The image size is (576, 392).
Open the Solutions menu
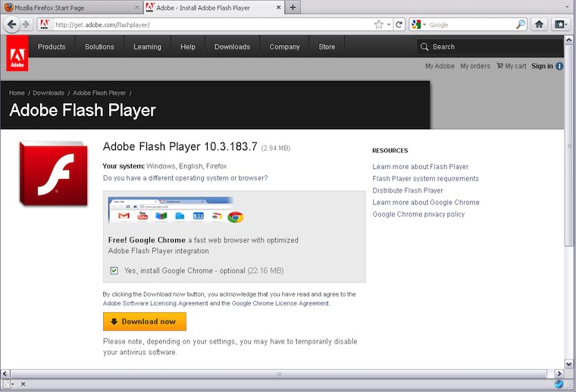(x=99, y=47)
